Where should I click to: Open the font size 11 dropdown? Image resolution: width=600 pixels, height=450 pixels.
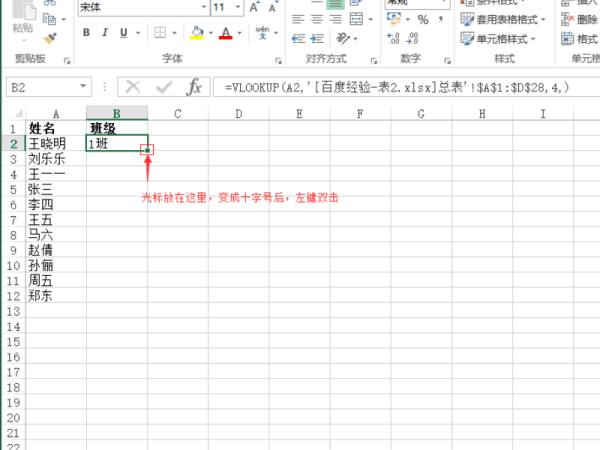pos(238,7)
